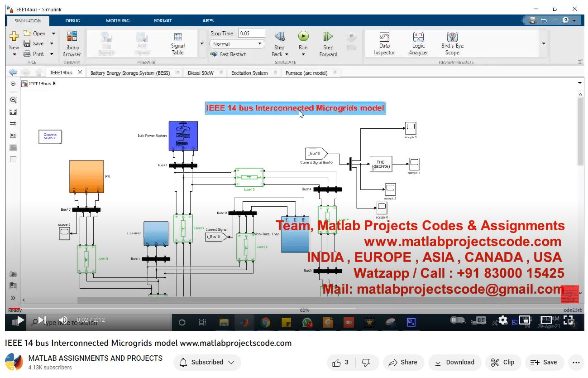Click the Step Forward icon

328,37
